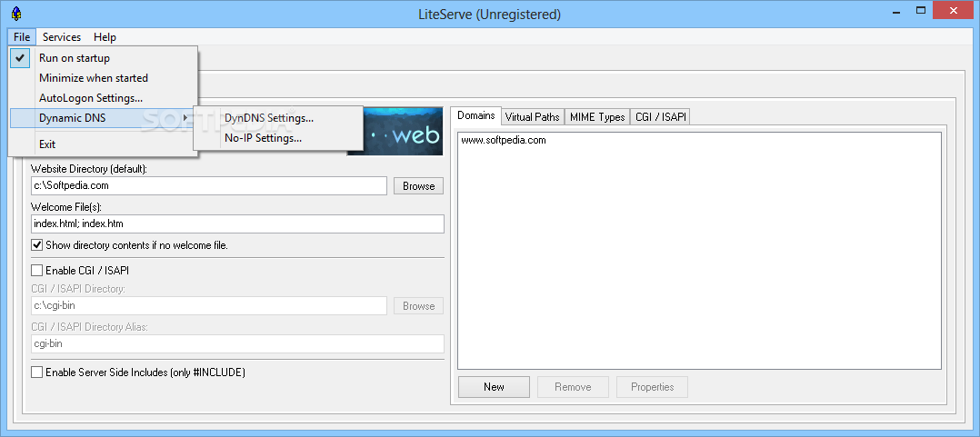980x437 pixels.
Task: Click the LiteServe title bar app icon
Action: [x=16, y=13]
